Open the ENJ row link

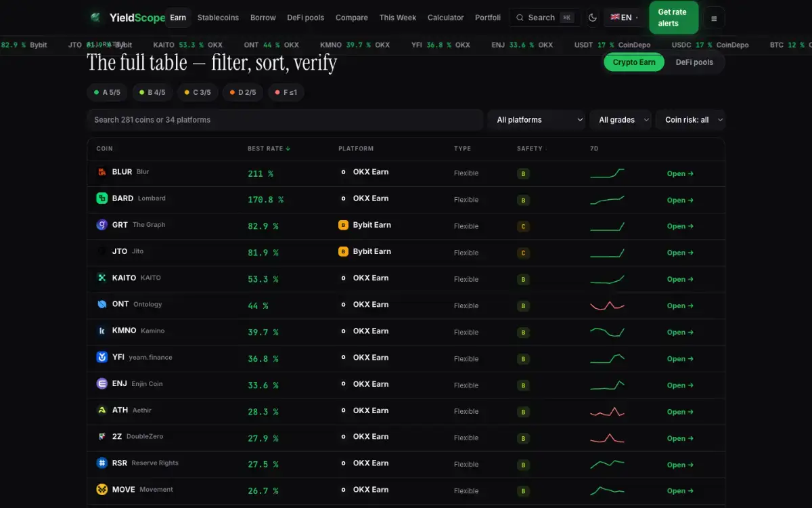680,385
